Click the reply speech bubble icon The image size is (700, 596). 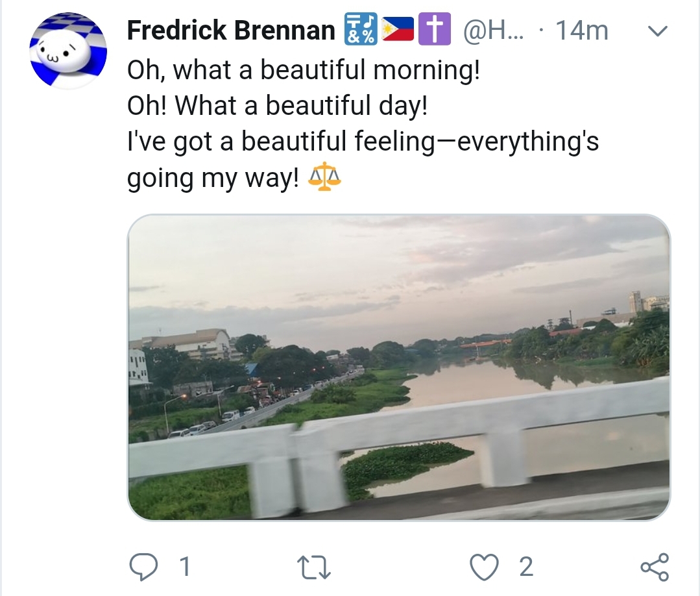click(143, 567)
